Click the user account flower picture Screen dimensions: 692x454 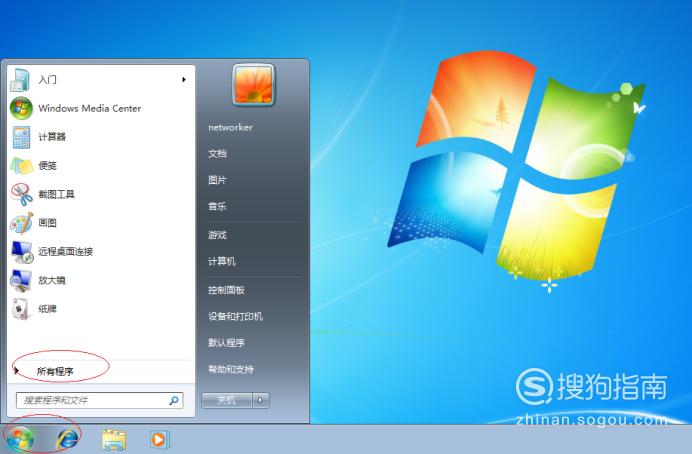point(253,84)
